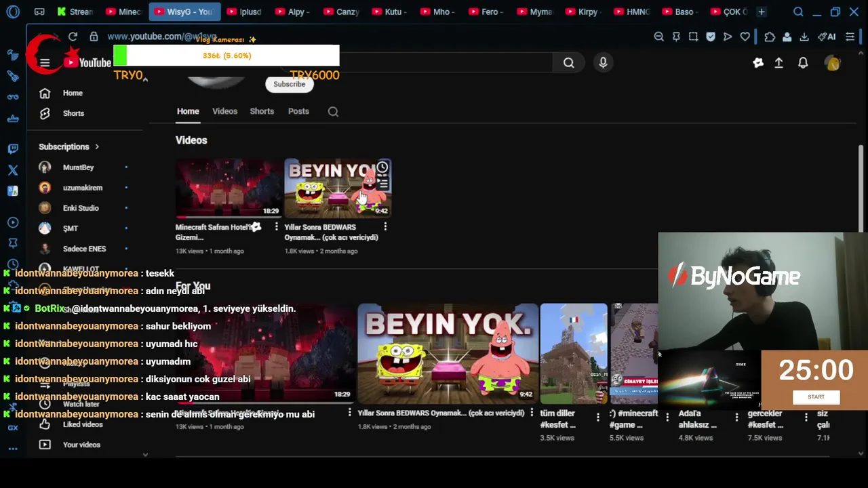This screenshot has height=488, width=868.
Task: Zoom out using the magnifier icon
Action: [658, 37]
